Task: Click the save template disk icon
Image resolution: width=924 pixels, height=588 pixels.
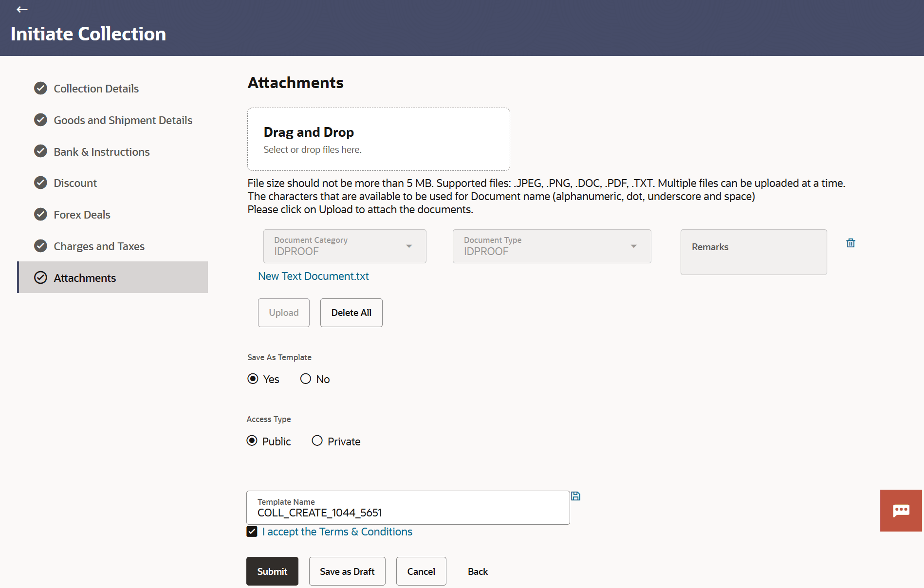Action: point(575,496)
